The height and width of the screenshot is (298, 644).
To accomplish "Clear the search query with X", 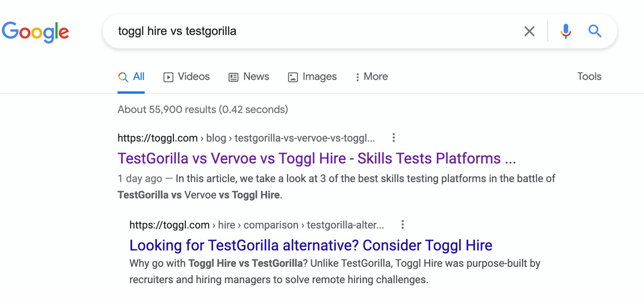I will tap(529, 31).
